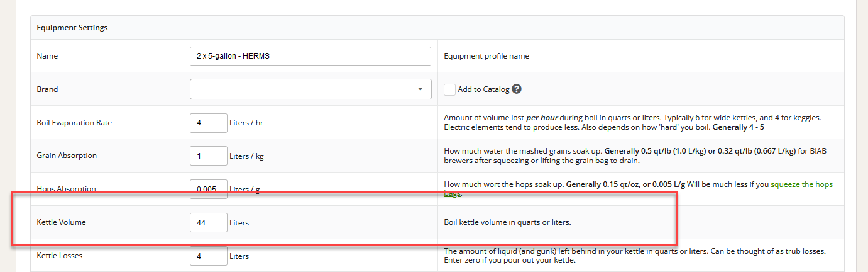
Task: Click the Liters / hr unit text
Action: 246,123
